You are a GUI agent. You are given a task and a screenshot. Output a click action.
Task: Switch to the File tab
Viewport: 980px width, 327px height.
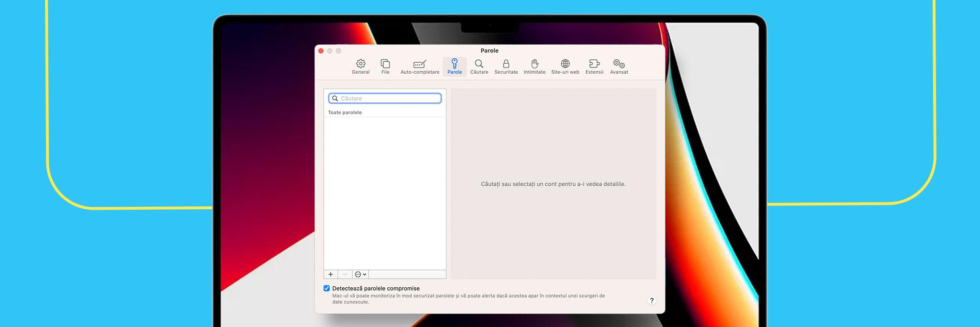[x=385, y=67]
